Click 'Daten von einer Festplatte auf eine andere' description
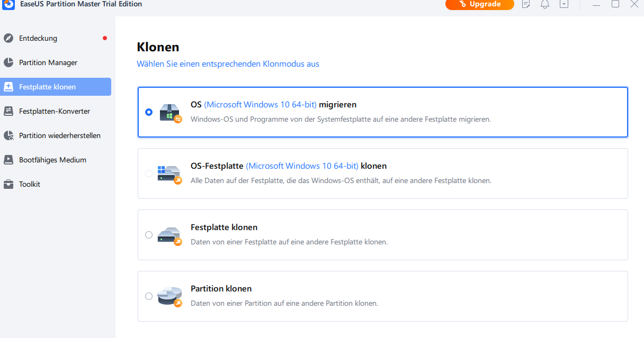644x338 pixels. (x=289, y=242)
